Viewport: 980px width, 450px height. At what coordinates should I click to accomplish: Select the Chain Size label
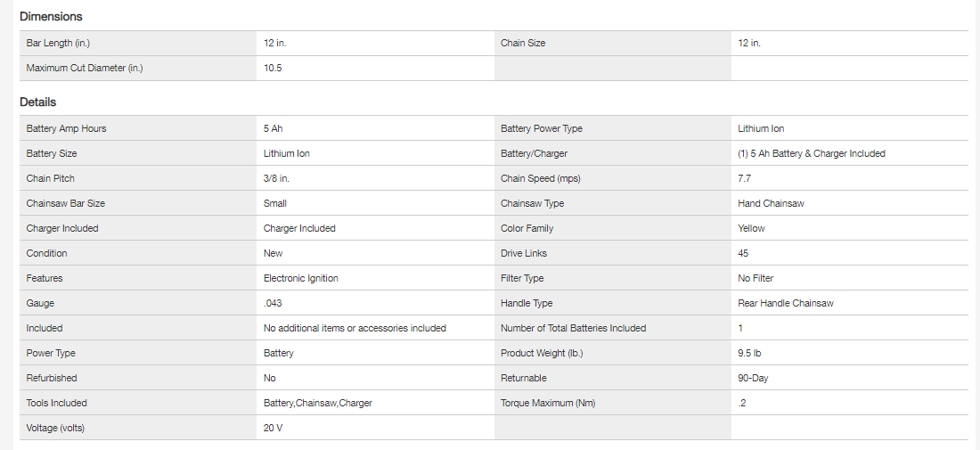pyautogui.click(x=523, y=43)
